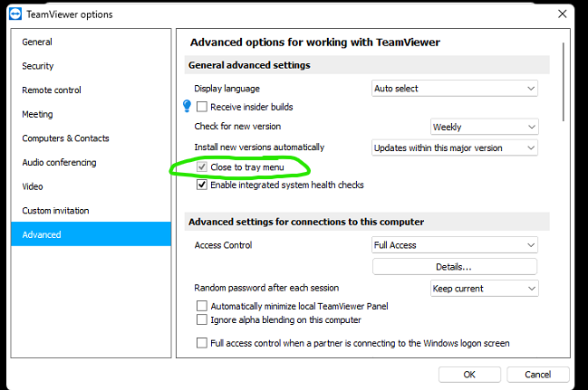The height and width of the screenshot is (390, 588).
Task: Select General in the sidebar
Action: [92, 42]
